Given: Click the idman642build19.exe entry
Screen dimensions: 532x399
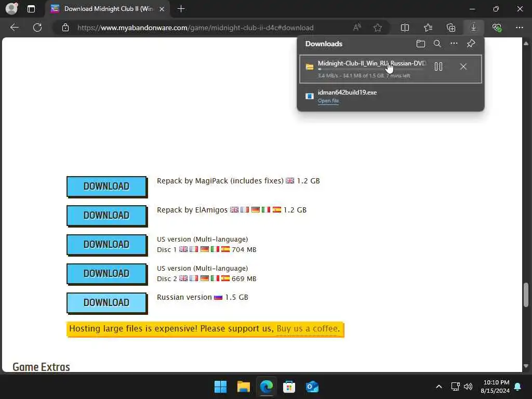Looking at the screenshot, I should (x=391, y=97).
